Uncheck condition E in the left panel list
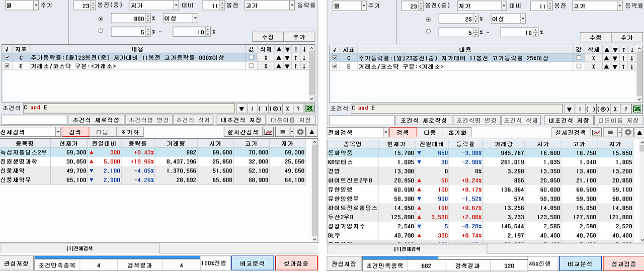Screen dimensions: 644x273 pos(7,66)
